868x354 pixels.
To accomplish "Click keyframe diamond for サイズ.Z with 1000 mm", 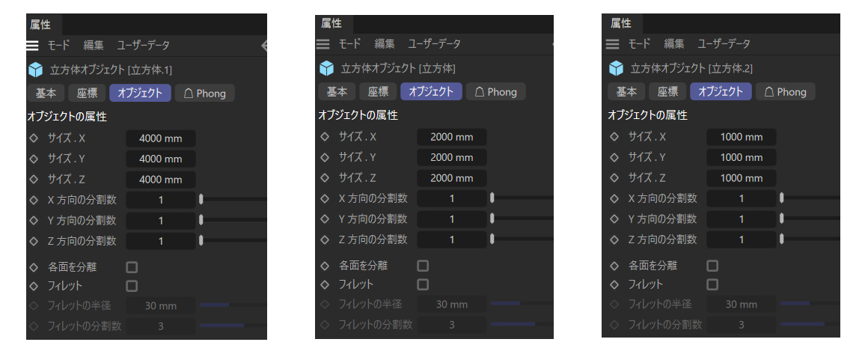I will tap(614, 177).
